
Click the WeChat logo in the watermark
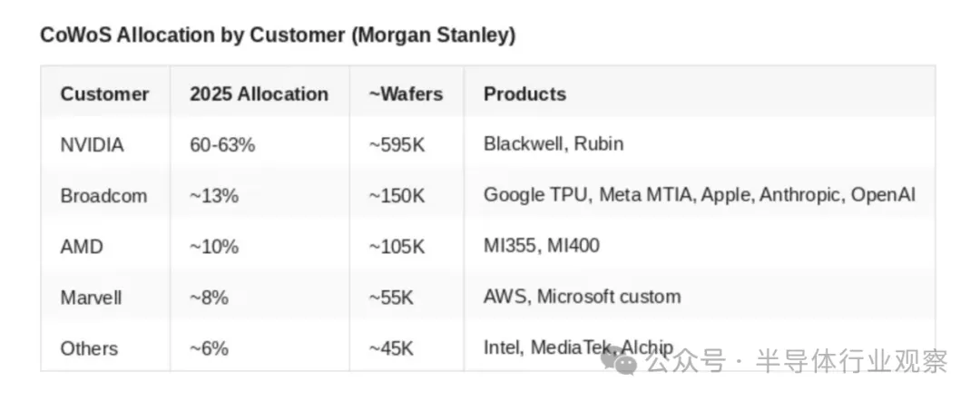[x=625, y=363]
